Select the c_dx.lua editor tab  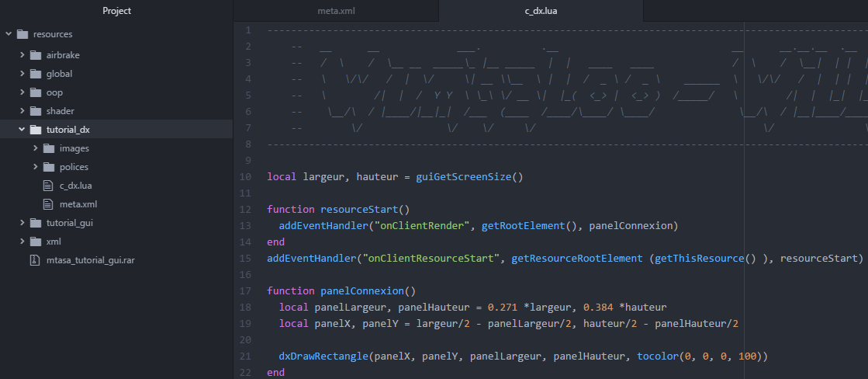pos(541,11)
